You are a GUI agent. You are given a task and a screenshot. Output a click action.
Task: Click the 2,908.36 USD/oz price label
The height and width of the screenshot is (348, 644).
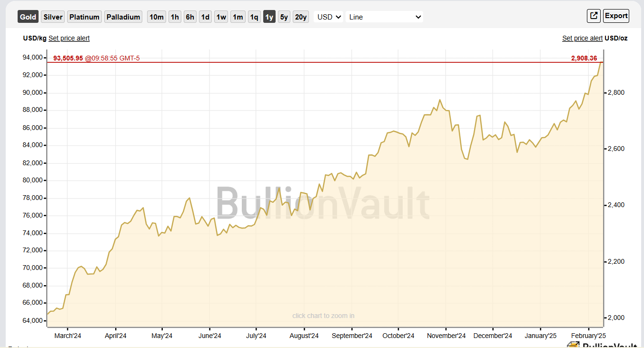coord(584,58)
